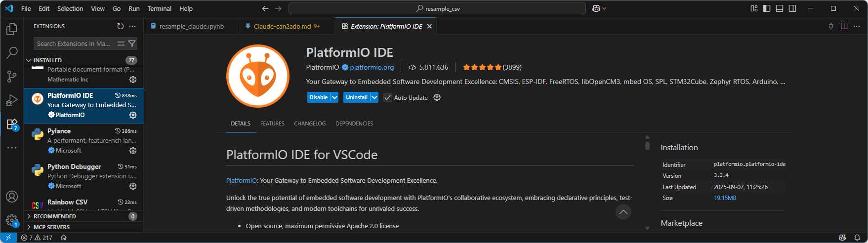
Task: Open the Disable button dropdown arrow
Action: tap(334, 97)
